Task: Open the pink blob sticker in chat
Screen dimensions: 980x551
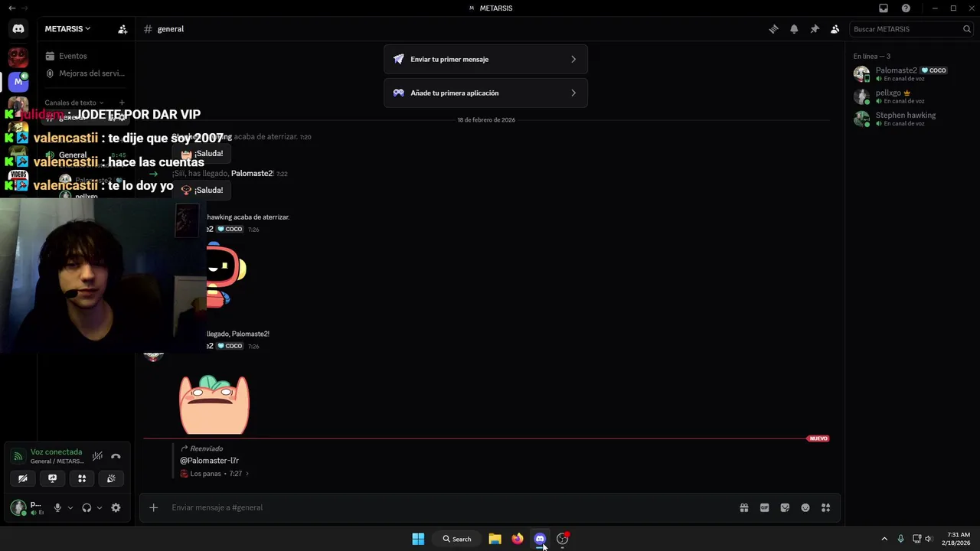Action: 214,404
